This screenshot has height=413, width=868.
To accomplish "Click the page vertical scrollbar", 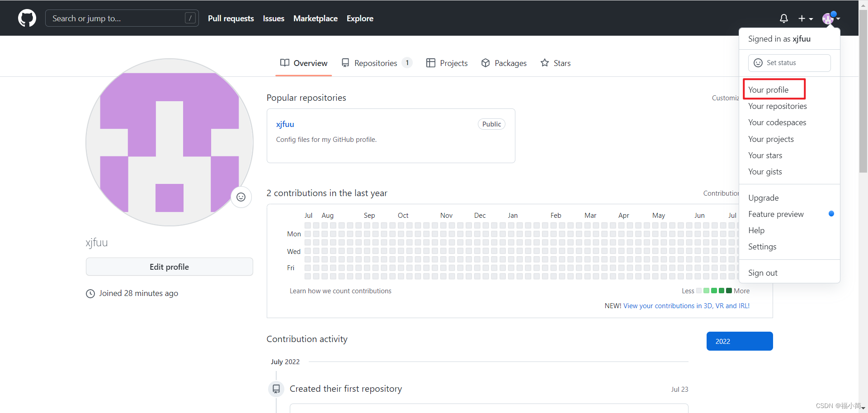I will pyautogui.click(x=863, y=90).
